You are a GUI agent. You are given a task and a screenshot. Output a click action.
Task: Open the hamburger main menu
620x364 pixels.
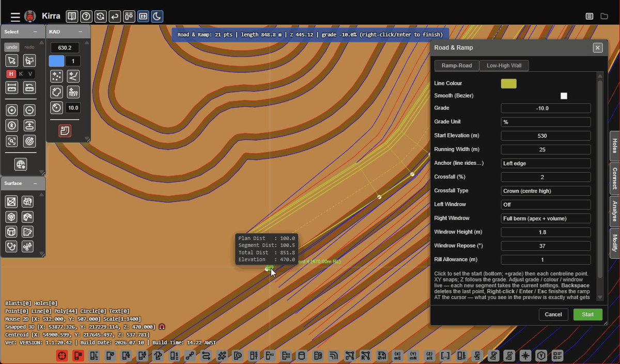click(x=16, y=17)
